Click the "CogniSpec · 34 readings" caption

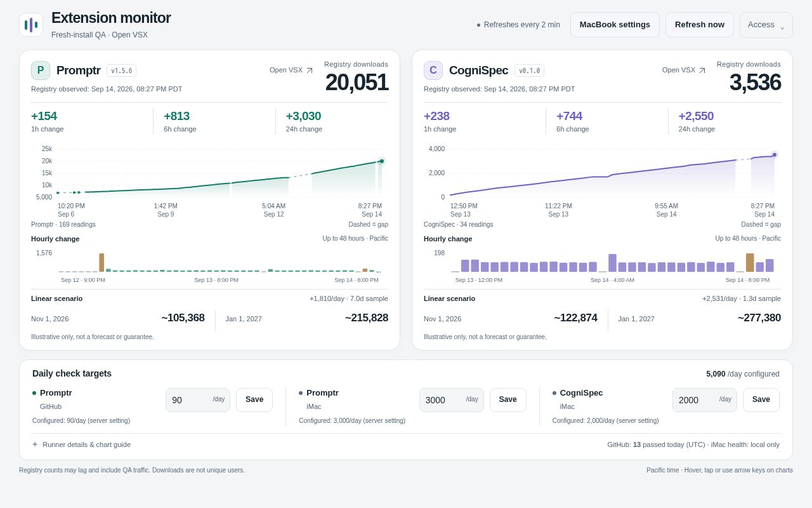(459, 224)
